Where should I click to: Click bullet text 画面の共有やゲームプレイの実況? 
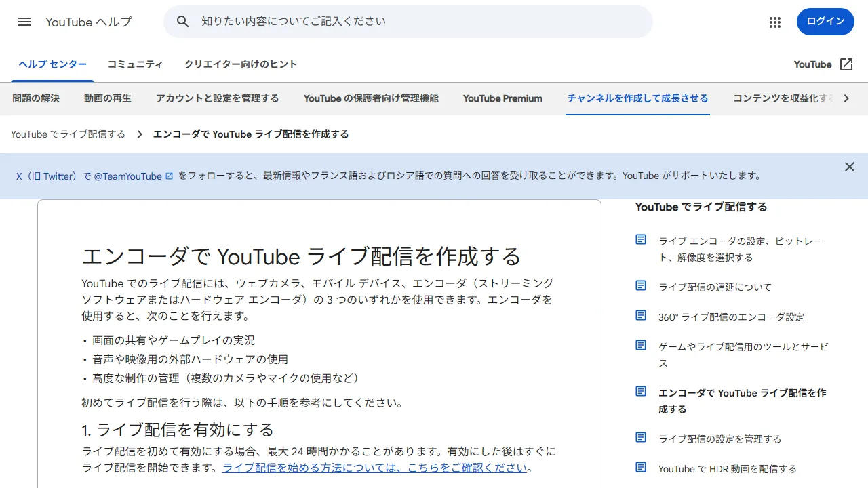tap(174, 340)
